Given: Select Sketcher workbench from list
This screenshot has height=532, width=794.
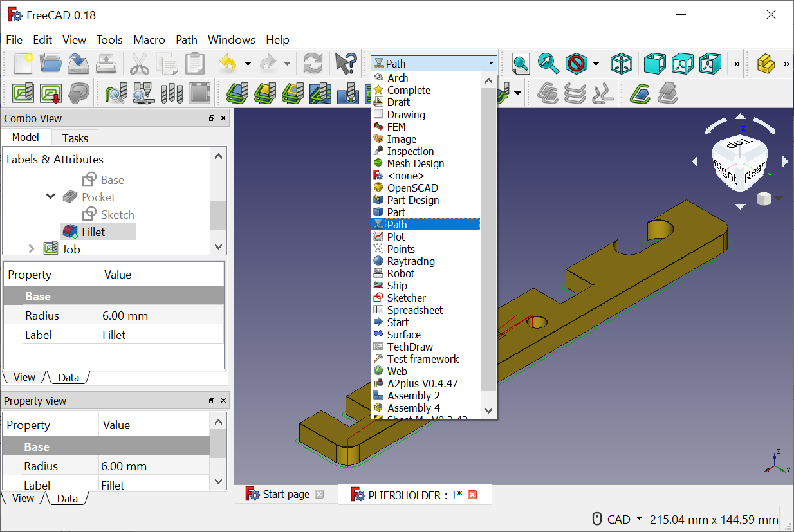Looking at the screenshot, I should [x=406, y=298].
